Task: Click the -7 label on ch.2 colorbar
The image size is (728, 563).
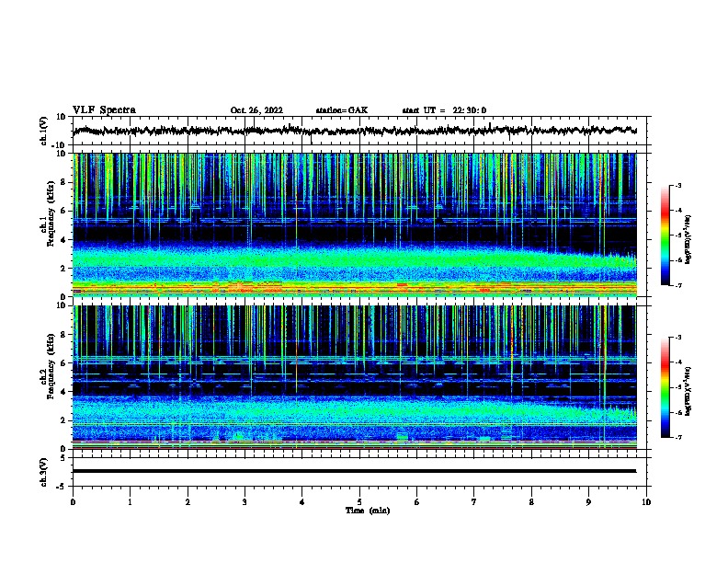Action: point(678,437)
